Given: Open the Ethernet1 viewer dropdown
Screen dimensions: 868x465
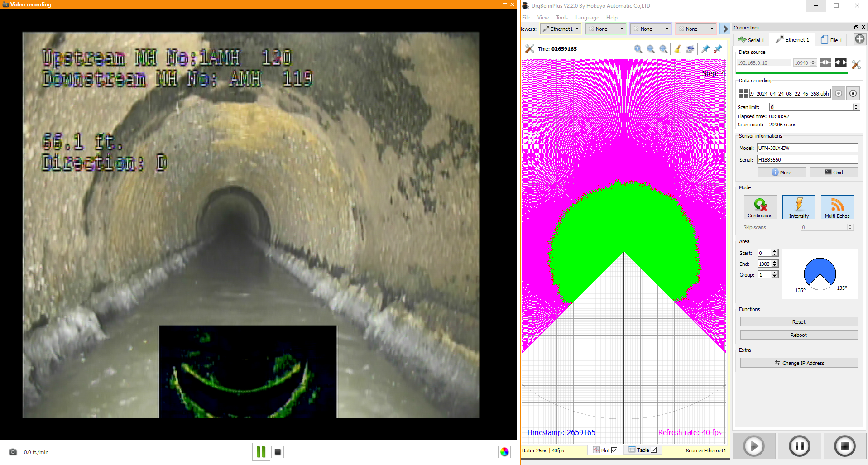Looking at the screenshot, I should pos(561,29).
